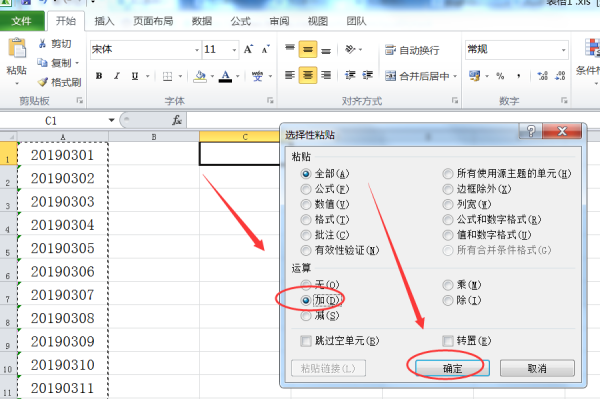
Task: Open the Paste button dropdown arrow
Action: click(17, 83)
